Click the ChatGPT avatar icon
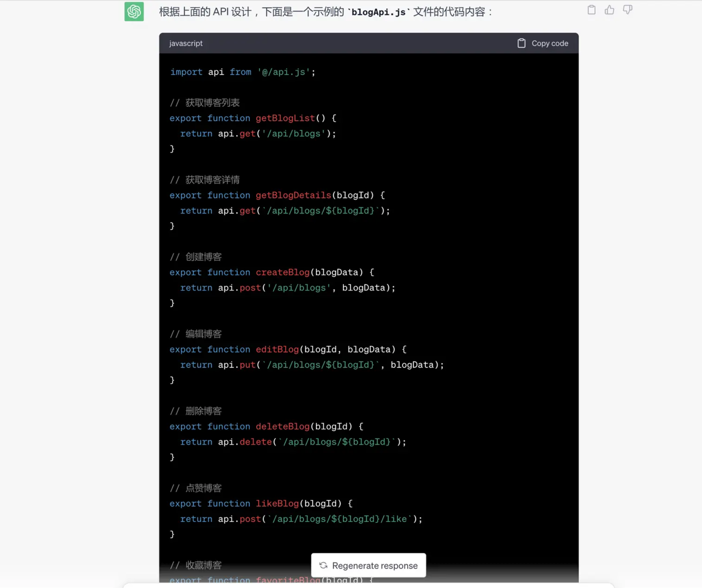Viewport: 702px width, 588px height. (134, 12)
